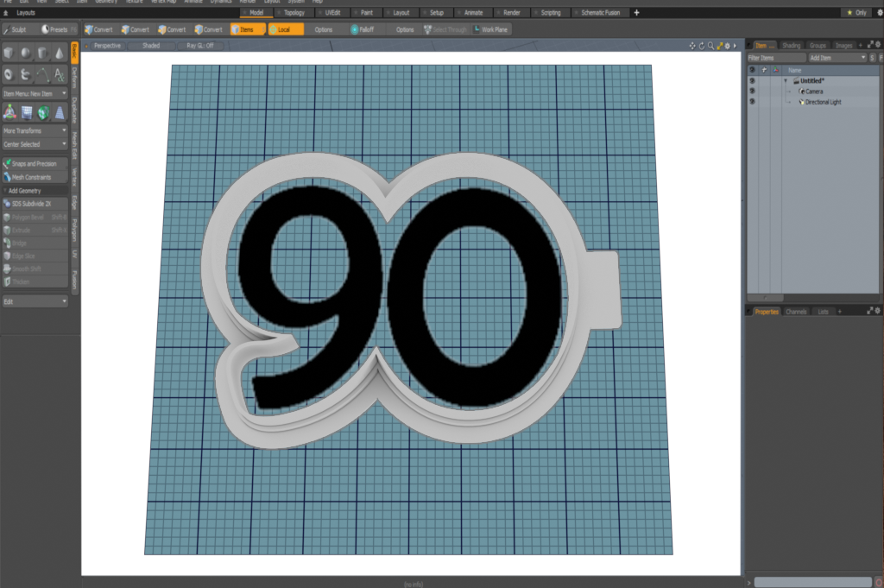Click the viewport pan arrows icon

692,45
